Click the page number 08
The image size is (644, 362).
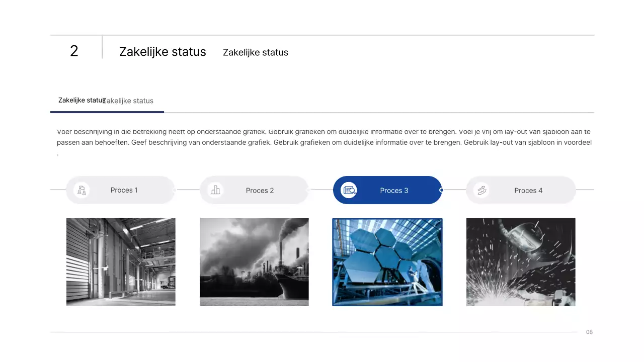tap(589, 332)
